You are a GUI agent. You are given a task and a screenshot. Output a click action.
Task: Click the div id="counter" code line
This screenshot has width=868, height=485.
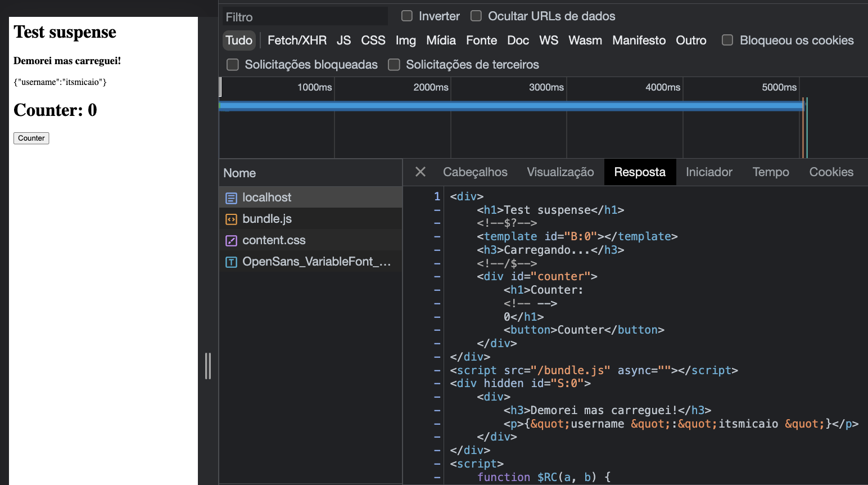pos(537,276)
